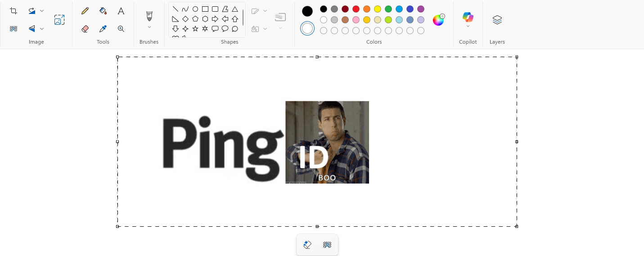Click Remove background in the Image group

[x=14, y=29]
